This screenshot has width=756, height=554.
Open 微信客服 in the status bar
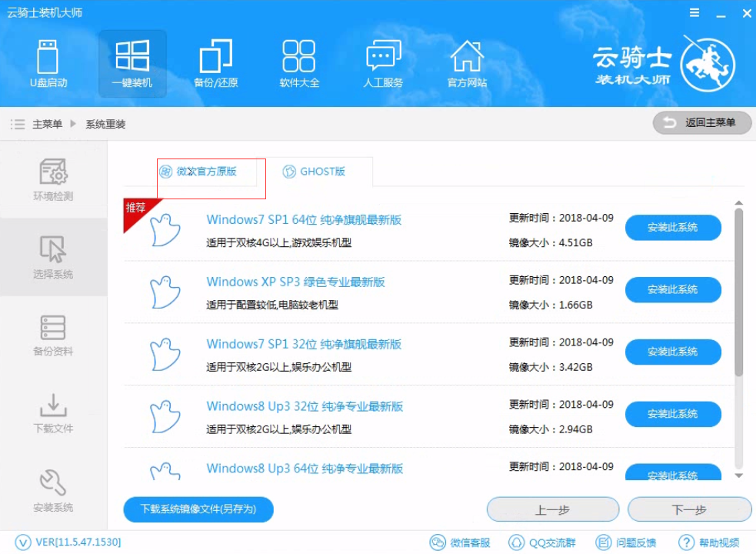pos(465,541)
